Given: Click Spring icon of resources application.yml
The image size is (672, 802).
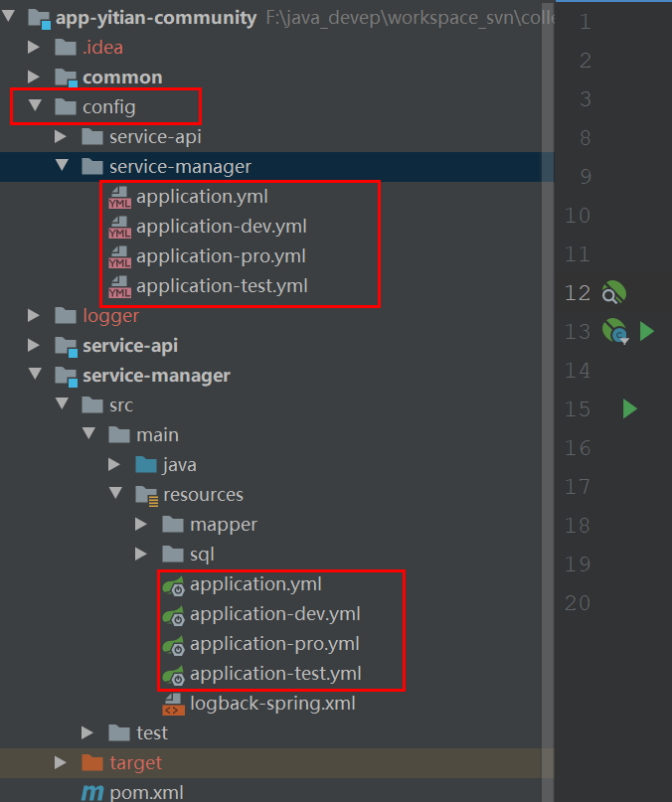Looking at the screenshot, I should pos(174,586).
